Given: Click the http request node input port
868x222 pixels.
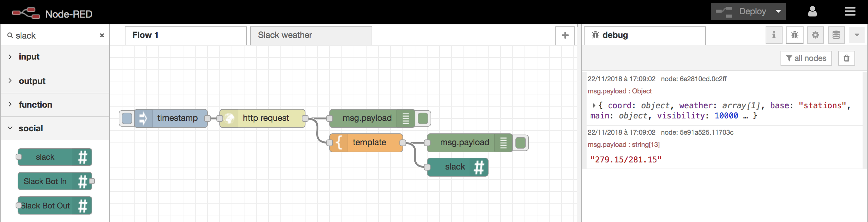Looking at the screenshot, I should [220, 118].
